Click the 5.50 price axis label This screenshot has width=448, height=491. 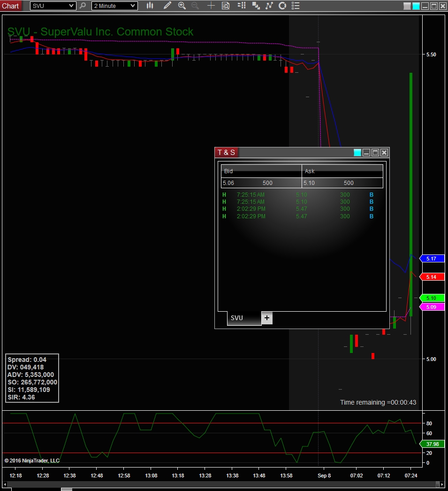(431, 54)
